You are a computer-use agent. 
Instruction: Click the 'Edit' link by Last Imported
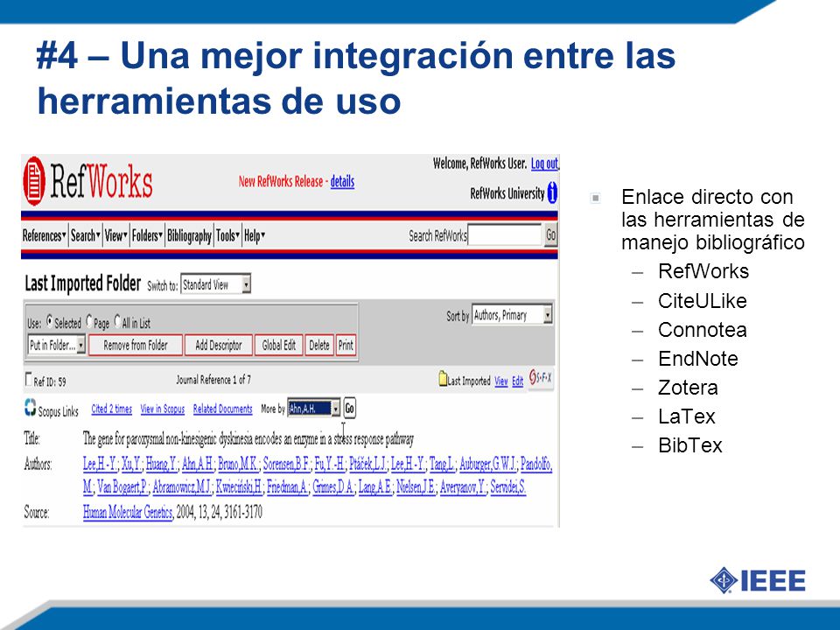coord(517,381)
